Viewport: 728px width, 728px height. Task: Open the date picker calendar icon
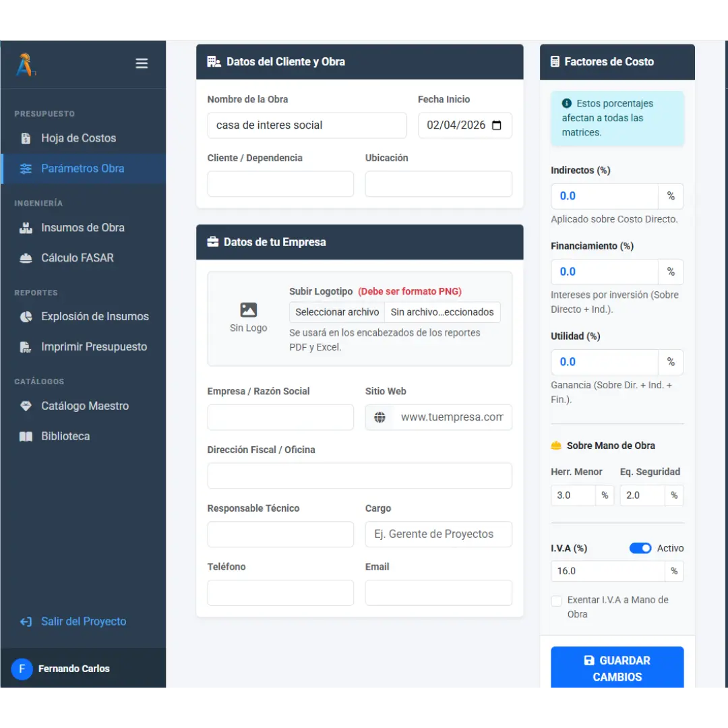[x=496, y=125]
